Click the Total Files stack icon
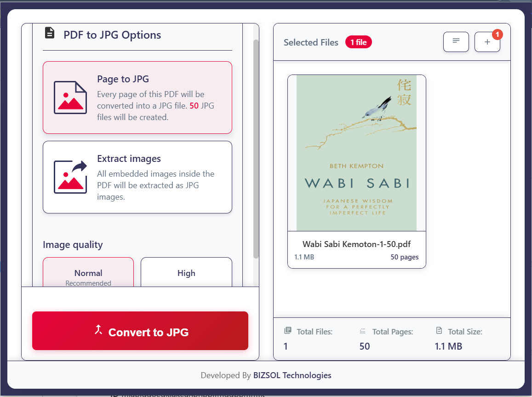 coord(288,331)
